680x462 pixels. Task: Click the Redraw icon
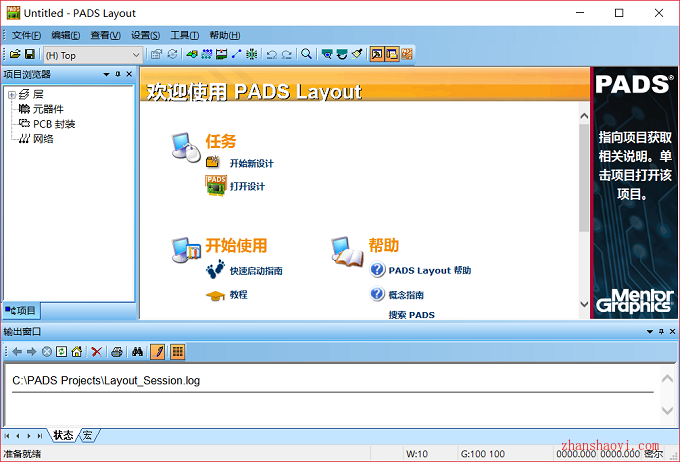pyautogui.click(x=342, y=54)
